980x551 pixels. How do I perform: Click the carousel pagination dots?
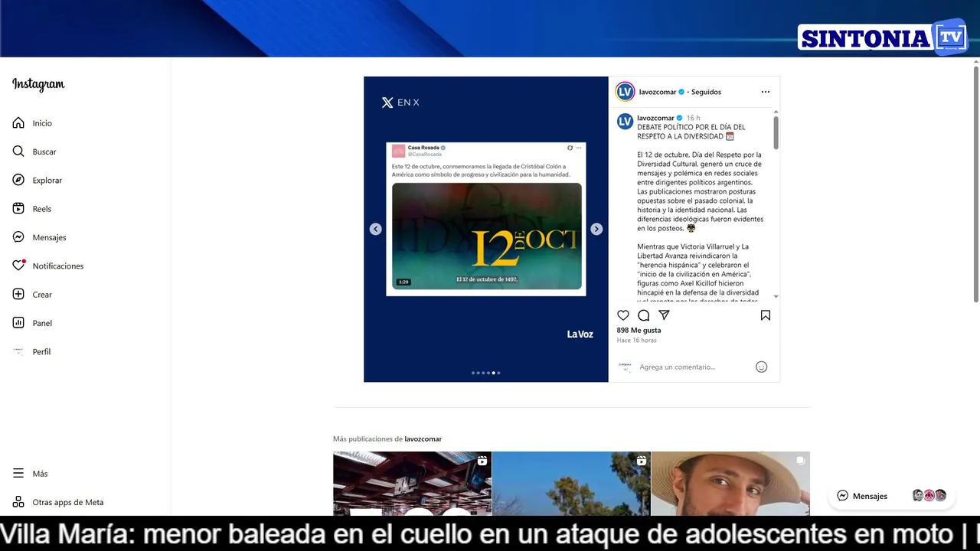[x=486, y=373]
